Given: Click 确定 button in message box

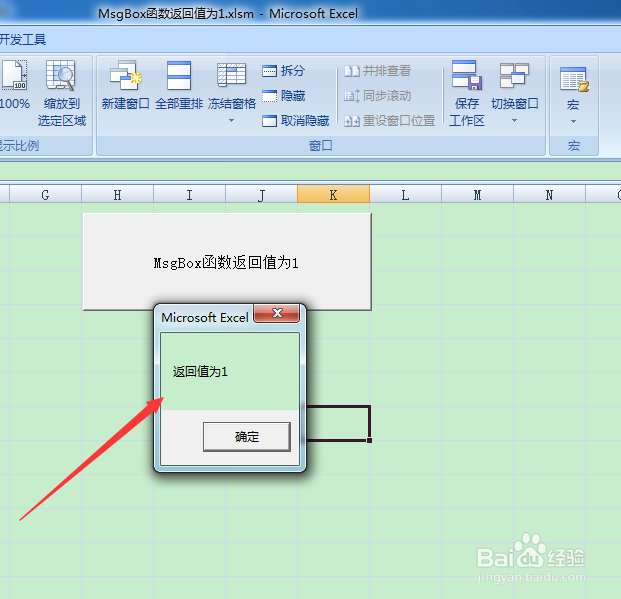Looking at the screenshot, I should (247, 437).
